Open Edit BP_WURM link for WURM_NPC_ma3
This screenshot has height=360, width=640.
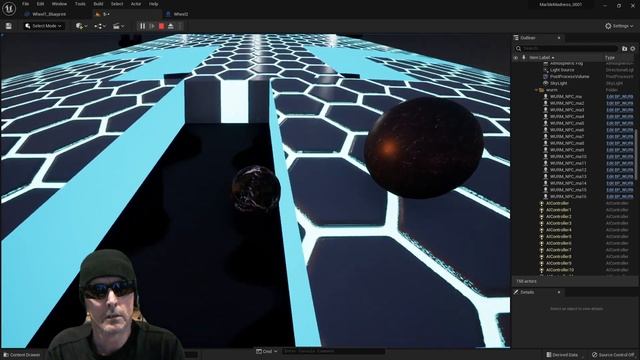click(620, 110)
